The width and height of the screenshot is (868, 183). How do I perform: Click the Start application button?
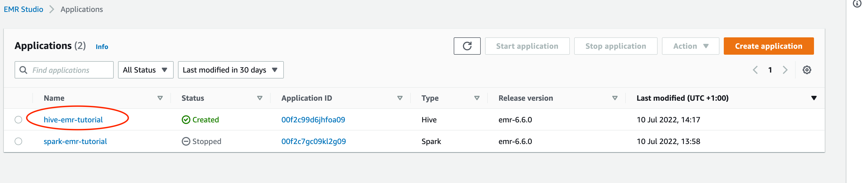pyautogui.click(x=527, y=46)
